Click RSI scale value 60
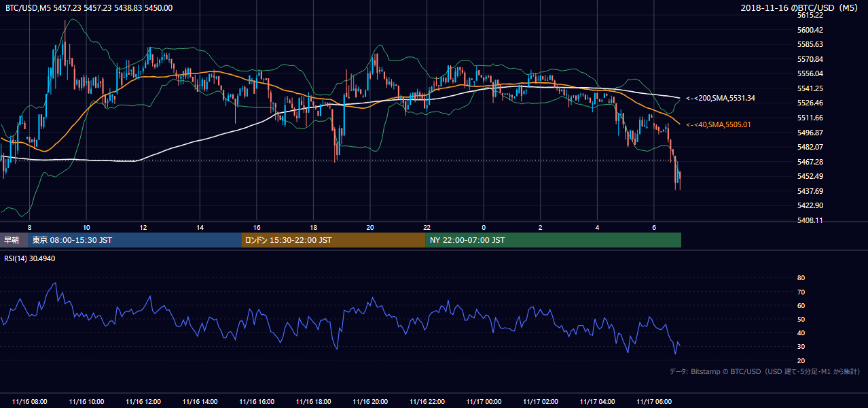This screenshot has width=868, height=408. pyautogui.click(x=801, y=305)
